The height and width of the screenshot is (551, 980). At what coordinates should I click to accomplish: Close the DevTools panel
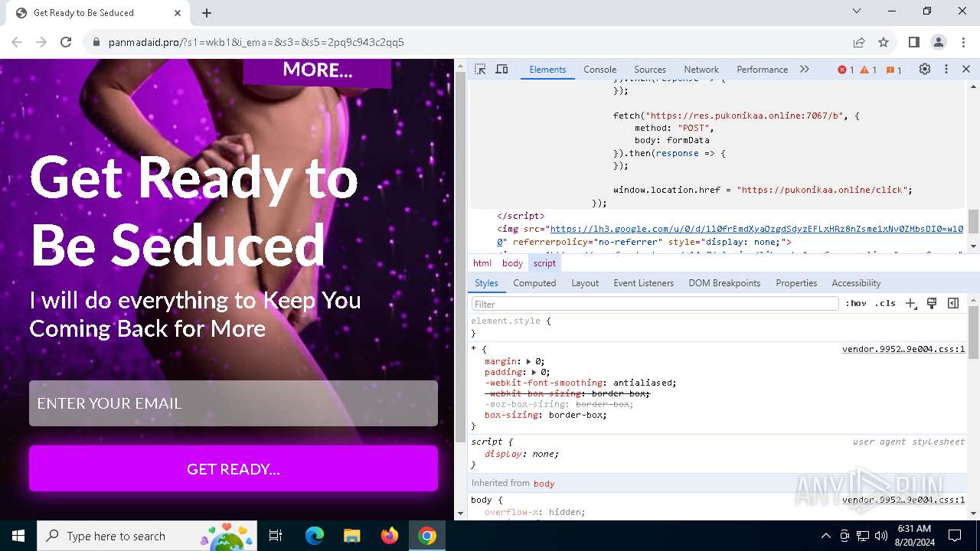tap(966, 69)
